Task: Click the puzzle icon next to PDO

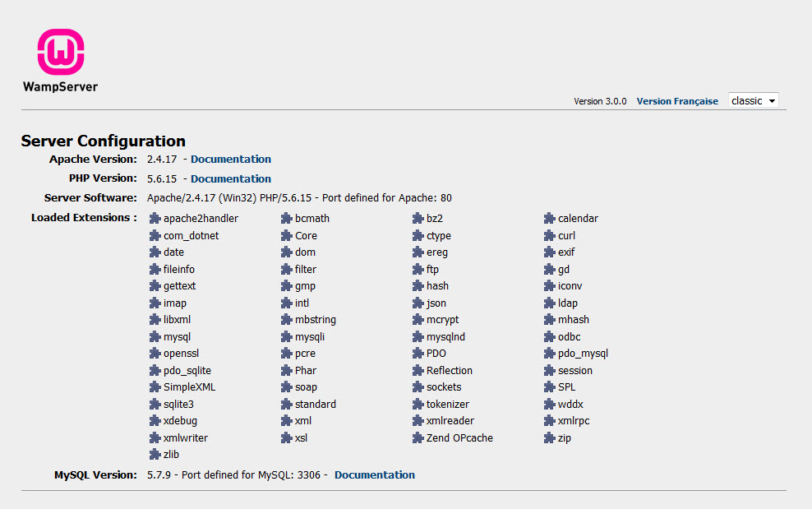Action: [x=418, y=354]
